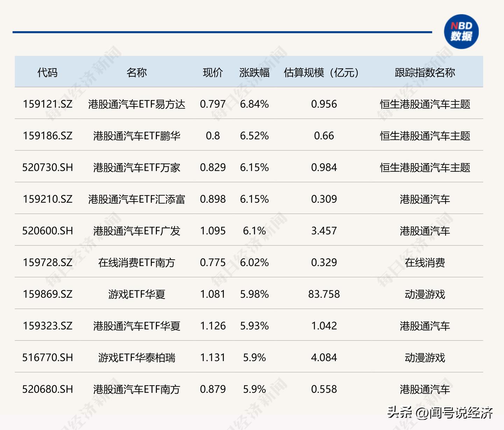Click code cell 159323.SZ
Screen dimensions: 504x430
[x=48, y=326]
